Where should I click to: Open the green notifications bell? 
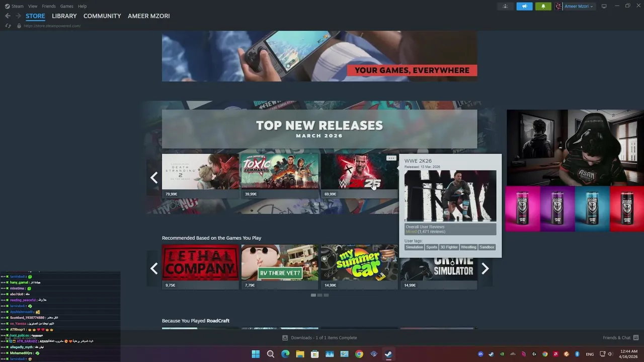click(543, 6)
